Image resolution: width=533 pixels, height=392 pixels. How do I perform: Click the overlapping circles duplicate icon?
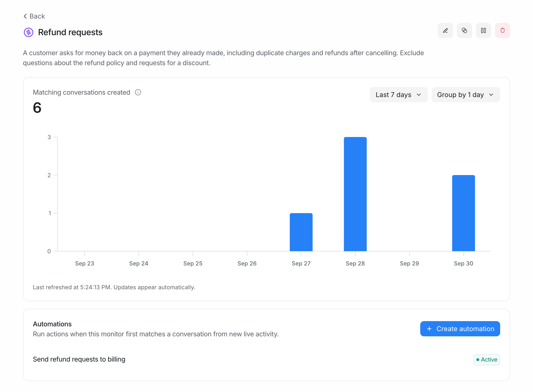pyautogui.click(x=464, y=30)
